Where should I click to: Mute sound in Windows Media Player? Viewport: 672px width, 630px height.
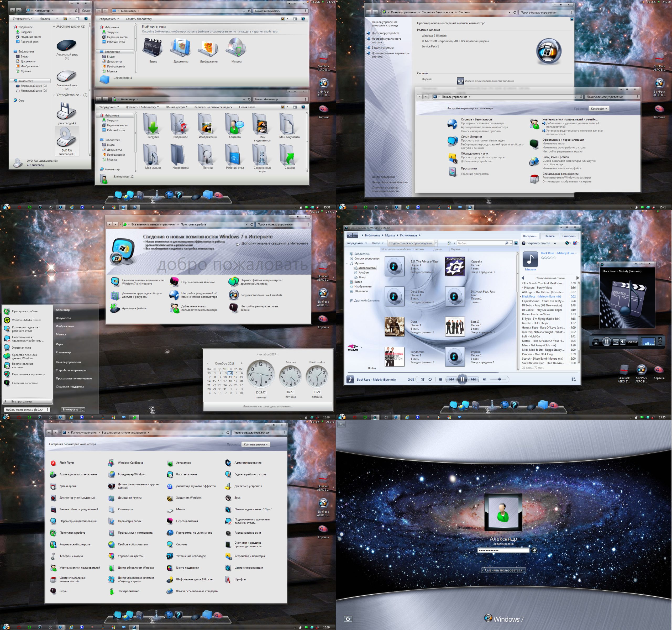click(484, 379)
